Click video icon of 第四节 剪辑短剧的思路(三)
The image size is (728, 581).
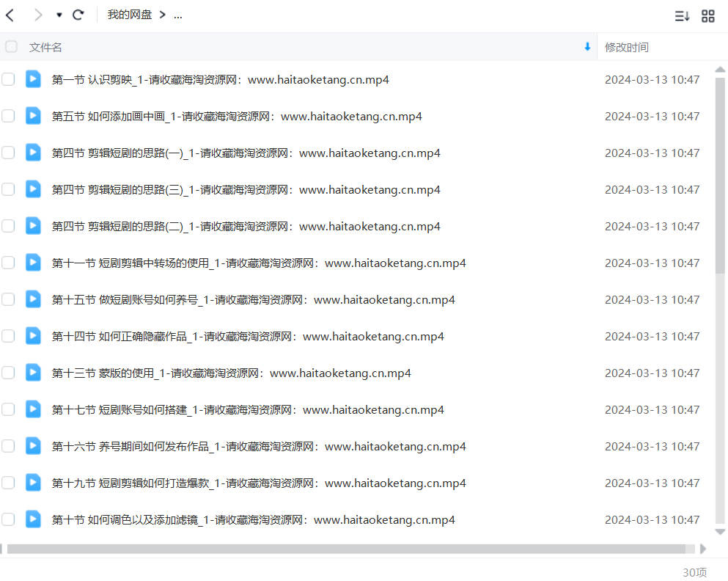[x=33, y=189]
